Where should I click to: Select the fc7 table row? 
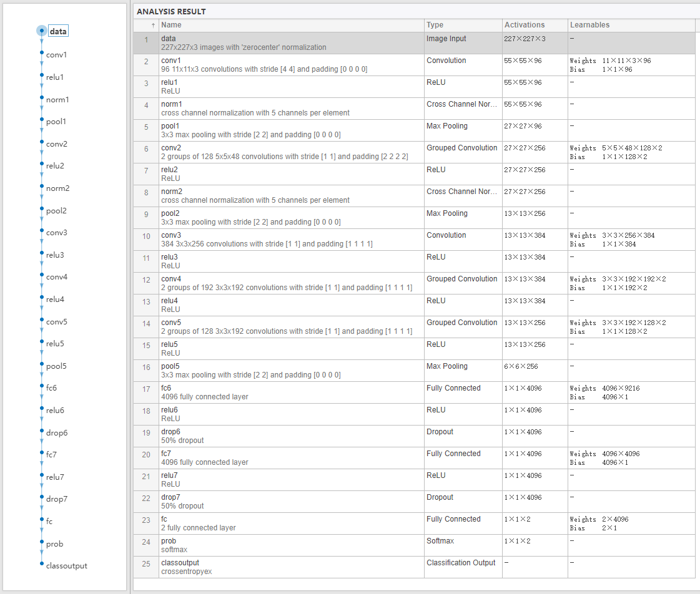[x=414, y=458]
